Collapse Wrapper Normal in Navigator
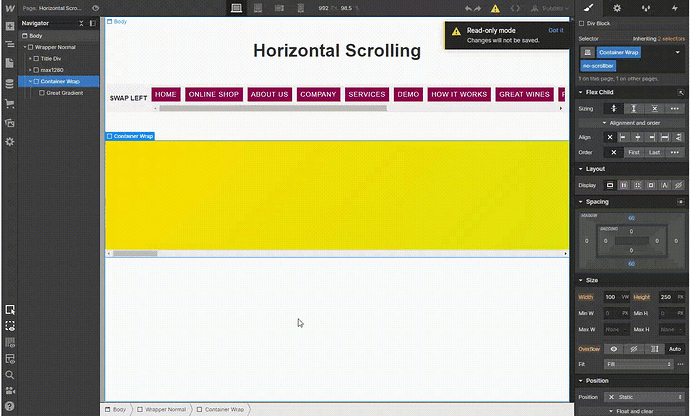Screen dimensions: 690x416 pyautogui.click(x=25, y=47)
